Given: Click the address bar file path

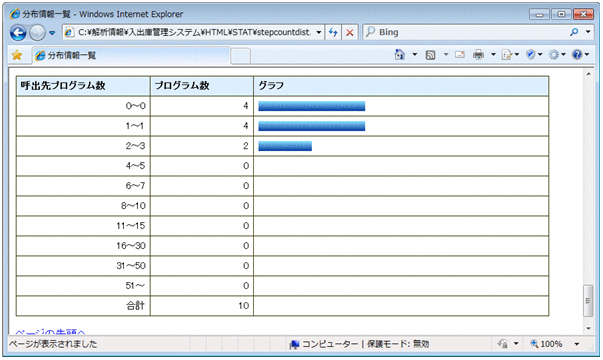Looking at the screenshot, I should [x=194, y=32].
